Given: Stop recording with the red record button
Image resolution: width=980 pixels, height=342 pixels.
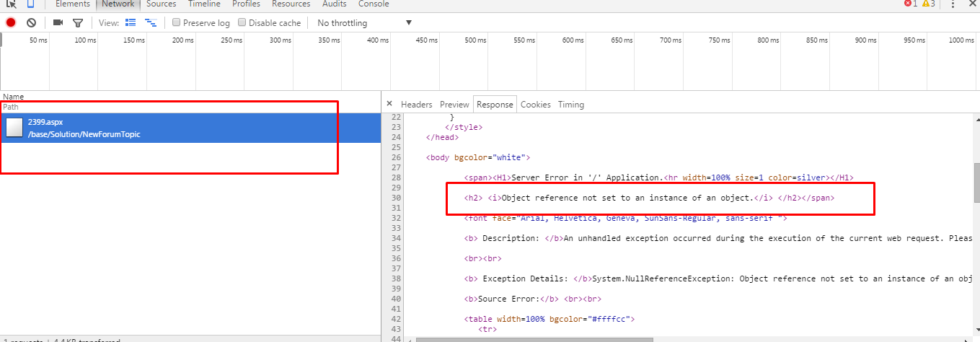Looking at the screenshot, I should 11,23.
